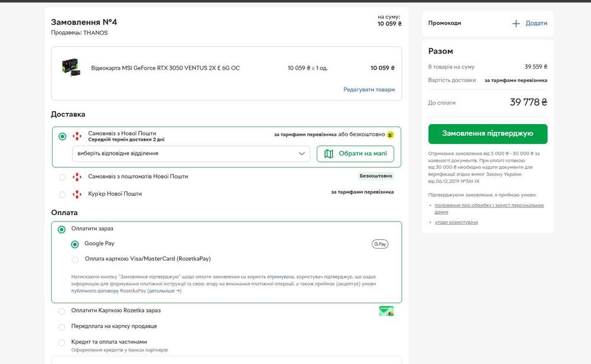Click the Замовлення №4 heading

pyautogui.click(x=84, y=22)
